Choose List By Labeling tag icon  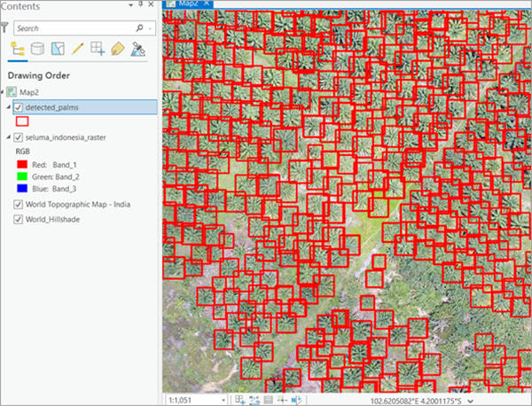(117, 49)
